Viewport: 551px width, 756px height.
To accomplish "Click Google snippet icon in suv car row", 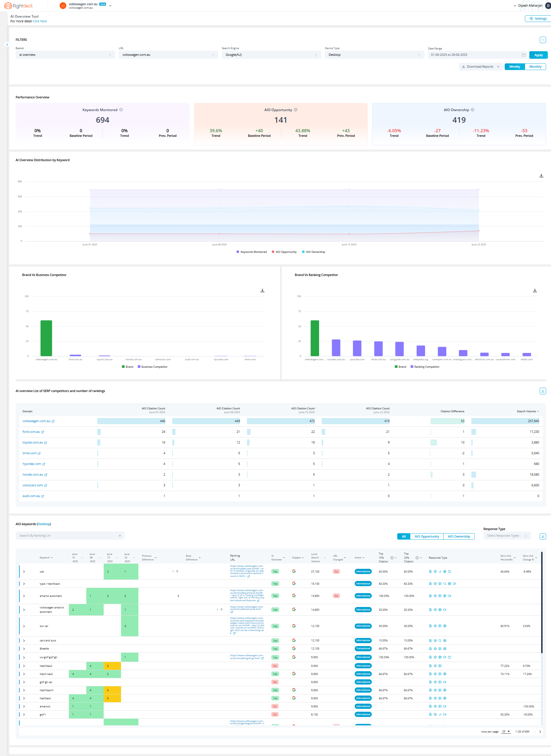I will coord(294,626).
